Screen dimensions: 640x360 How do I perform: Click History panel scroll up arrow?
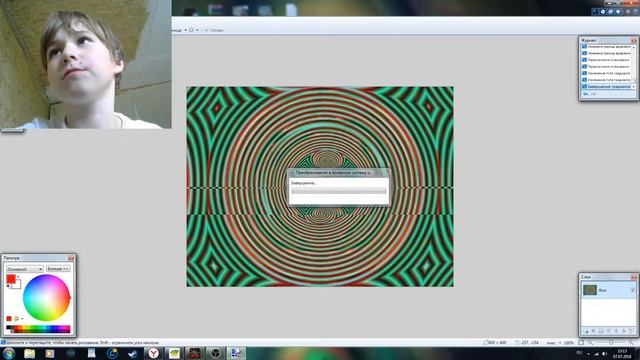click(634, 47)
